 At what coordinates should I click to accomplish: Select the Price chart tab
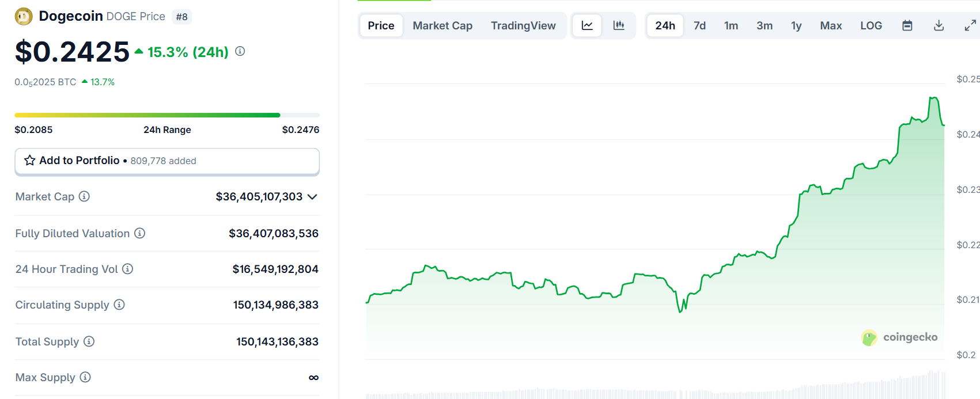(381, 25)
